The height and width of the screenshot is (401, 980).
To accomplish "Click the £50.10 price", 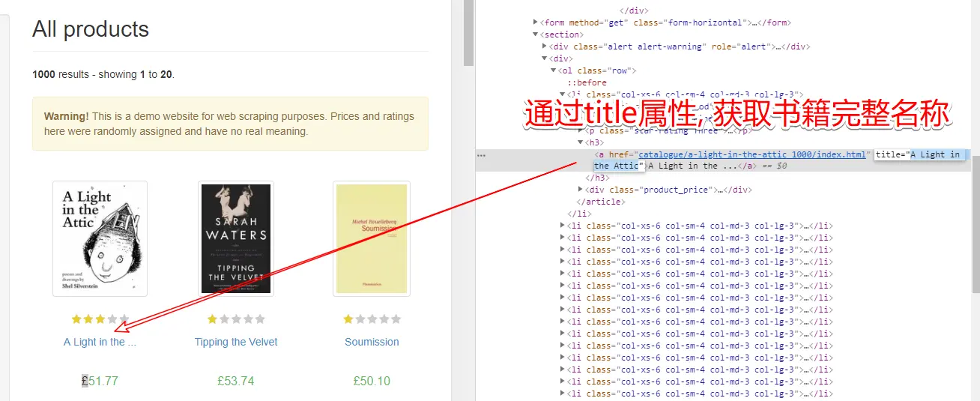I will [x=372, y=381].
